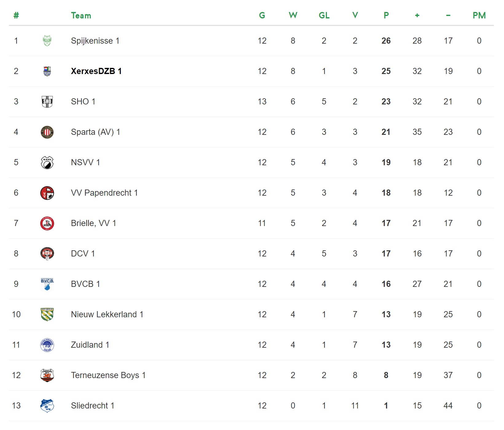Select the P points column header
Viewport: 504px width, 430px height.
coord(386,15)
